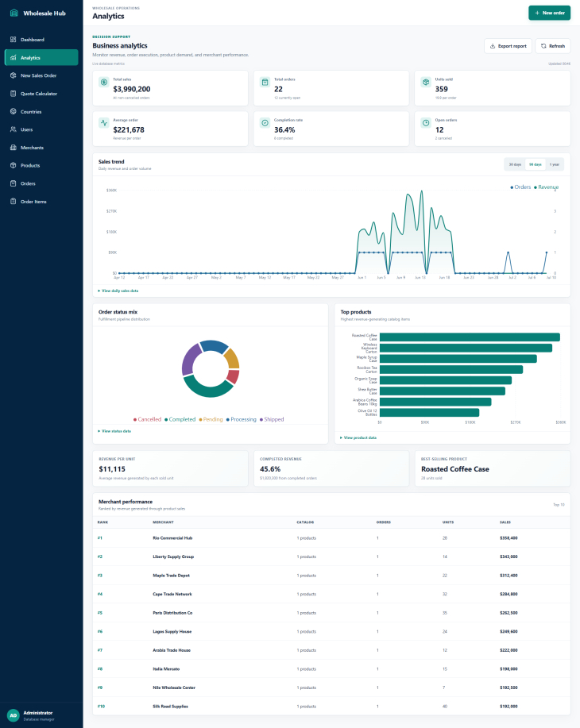The height and width of the screenshot is (728, 580).
Task: Expand View status data
Action: coord(114,431)
